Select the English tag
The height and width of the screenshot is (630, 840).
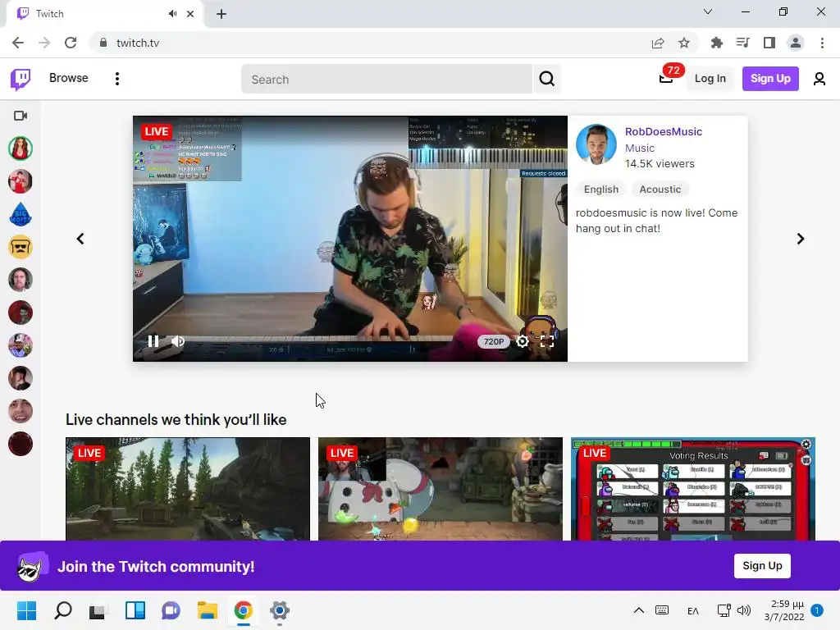600,189
